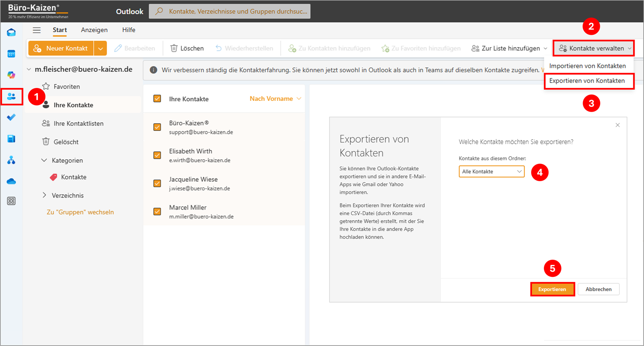Image resolution: width=644 pixels, height=346 pixels.
Task: Click e.wirth@buero-kaizen.de email text
Action: point(200,160)
